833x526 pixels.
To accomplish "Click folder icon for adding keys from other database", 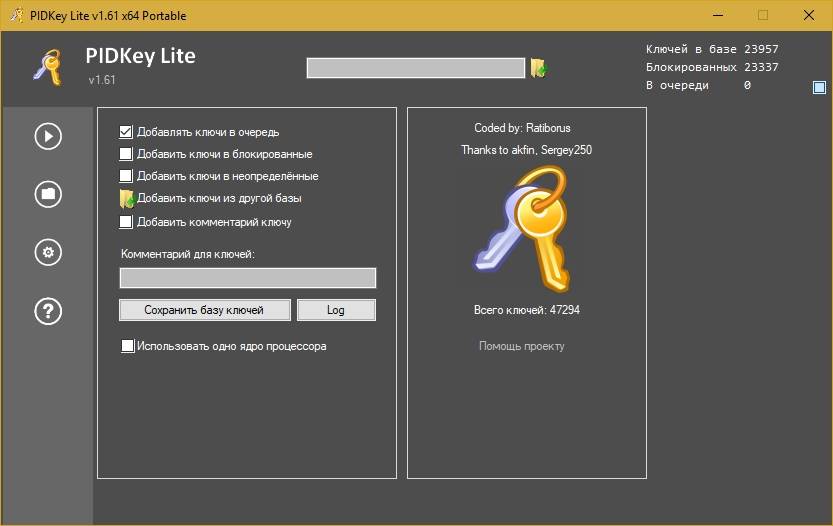I will pos(126,199).
